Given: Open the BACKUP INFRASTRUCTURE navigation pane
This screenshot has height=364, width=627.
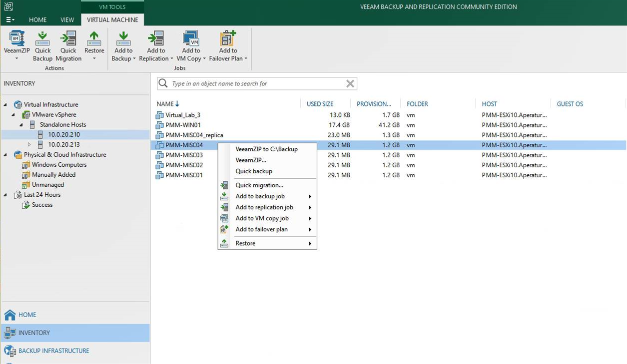Looking at the screenshot, I should pyautogui.click(x=75, y=351).
